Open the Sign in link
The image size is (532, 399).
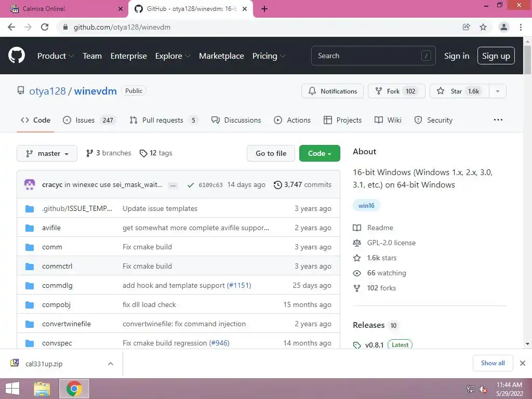point(457,56)
